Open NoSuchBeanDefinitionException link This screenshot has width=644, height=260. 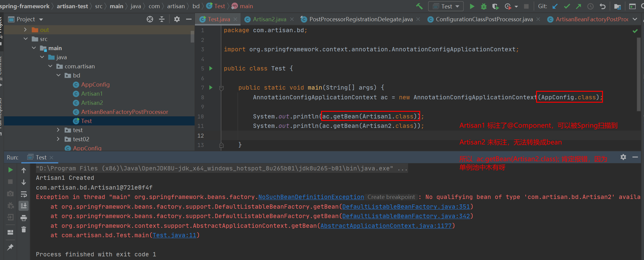[x=311, y=197]
